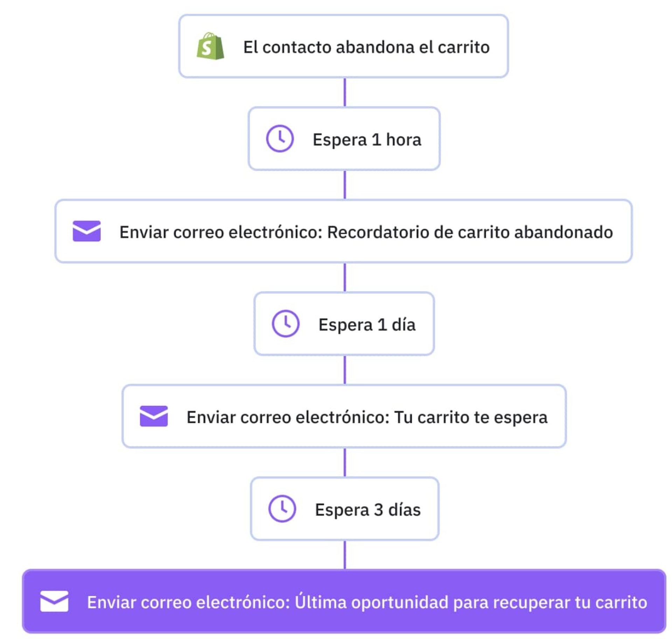Select the 'Última oportunidad para recuperar tu carrito' step
The height and width of the screenshot is (639, 672).
coord(366,602)
